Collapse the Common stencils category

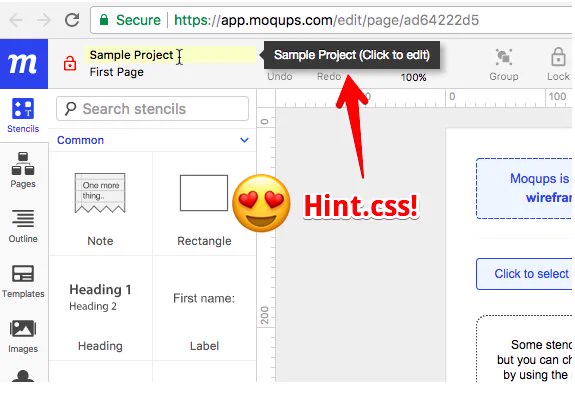tap(244, 140)
